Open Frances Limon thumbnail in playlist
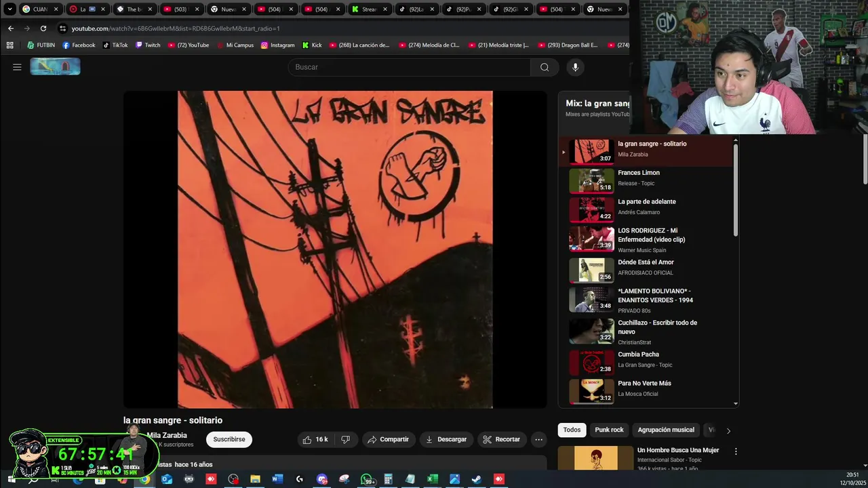This screenshot has height=488, width=868. (591, 180)
